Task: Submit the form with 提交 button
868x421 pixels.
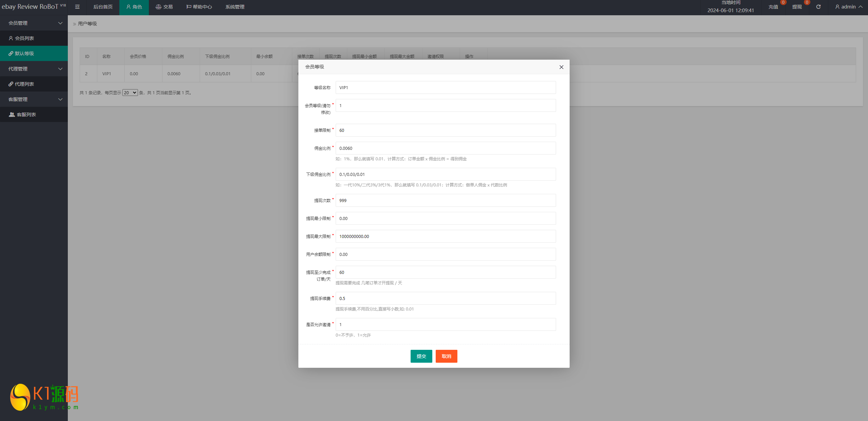Action: click(x=421, y=356)
